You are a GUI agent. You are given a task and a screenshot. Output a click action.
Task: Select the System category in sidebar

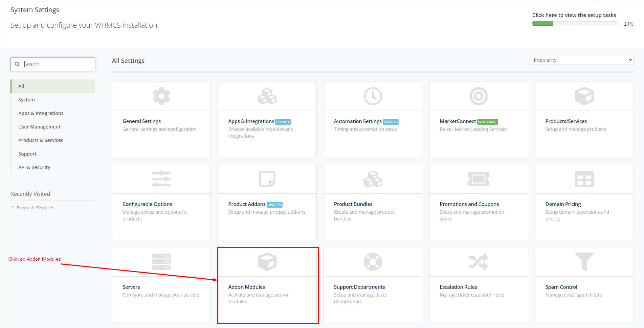[26, 100]
